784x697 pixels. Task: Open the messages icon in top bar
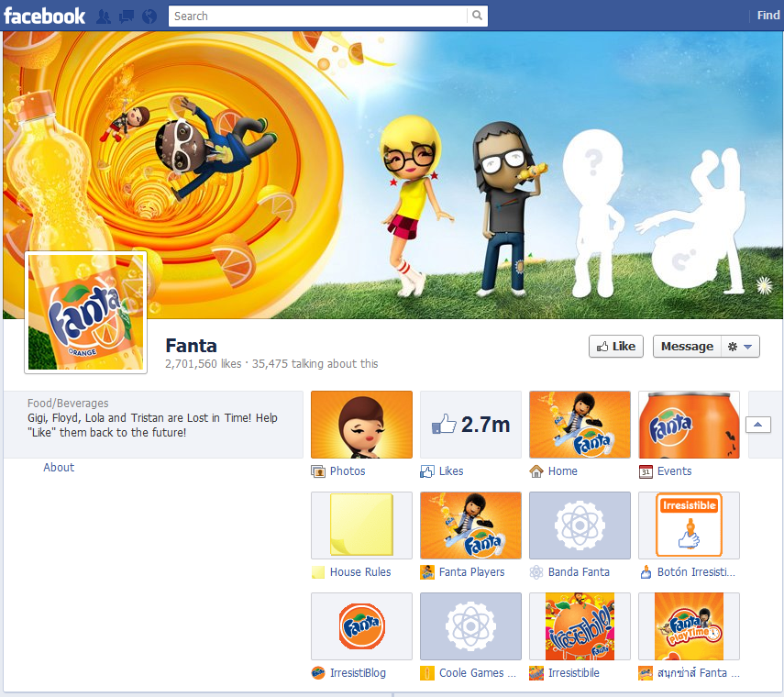pos(127,17)
